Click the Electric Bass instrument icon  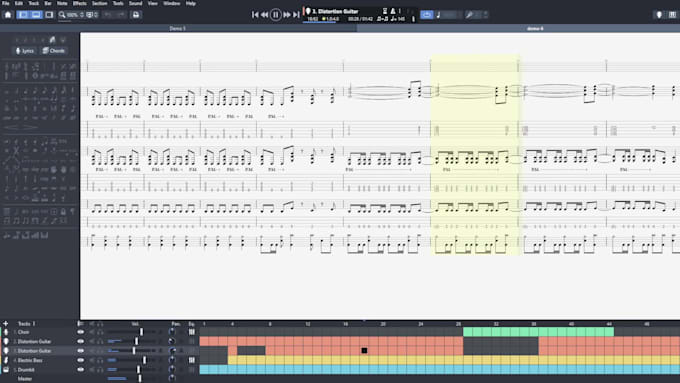point(6,360)
